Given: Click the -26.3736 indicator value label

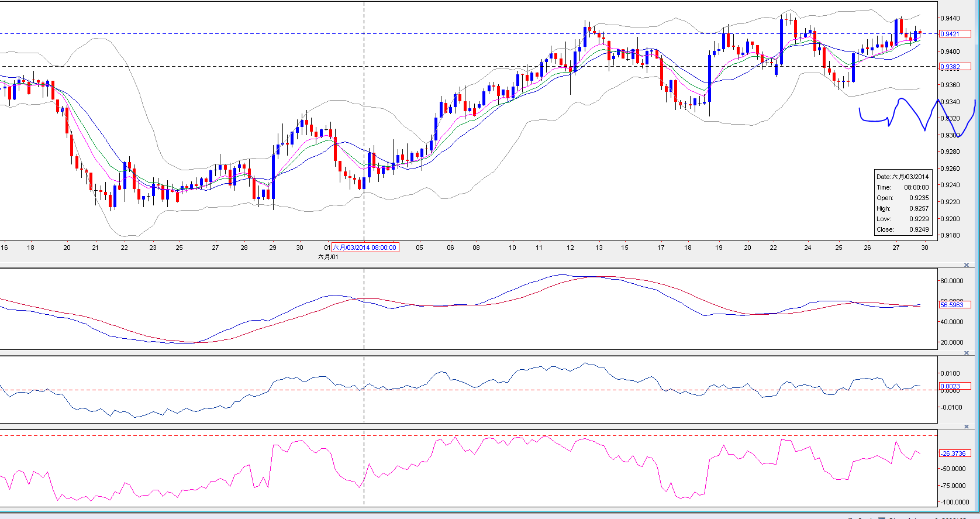Looking at the screenshot, I should [954, 453].
